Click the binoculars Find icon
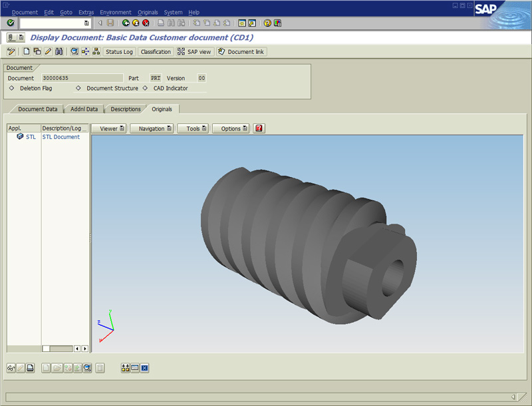 (59, 51)
